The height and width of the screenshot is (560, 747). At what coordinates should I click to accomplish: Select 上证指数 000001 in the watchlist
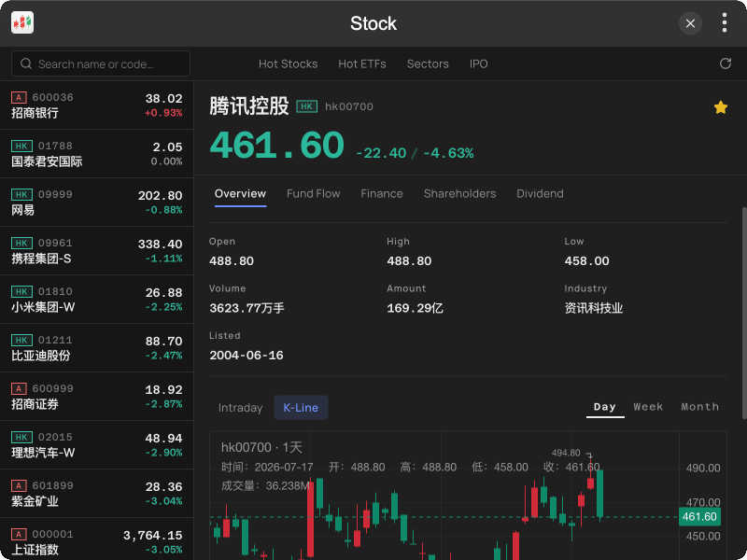tap(97, 539)
